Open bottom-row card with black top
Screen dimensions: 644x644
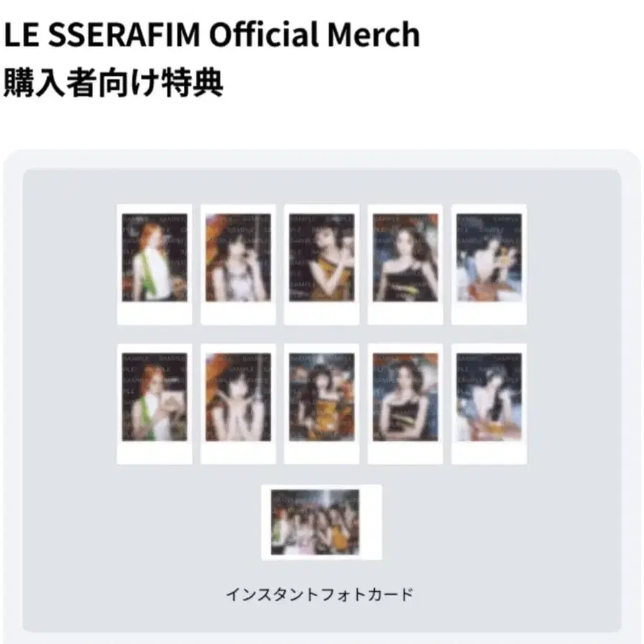click(x=406, y=404)
